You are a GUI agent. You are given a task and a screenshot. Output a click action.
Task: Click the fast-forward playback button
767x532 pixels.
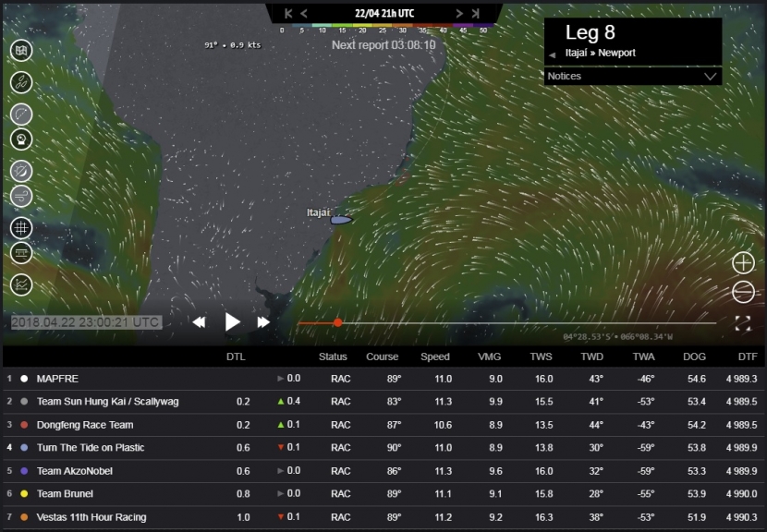pos(263,322)
